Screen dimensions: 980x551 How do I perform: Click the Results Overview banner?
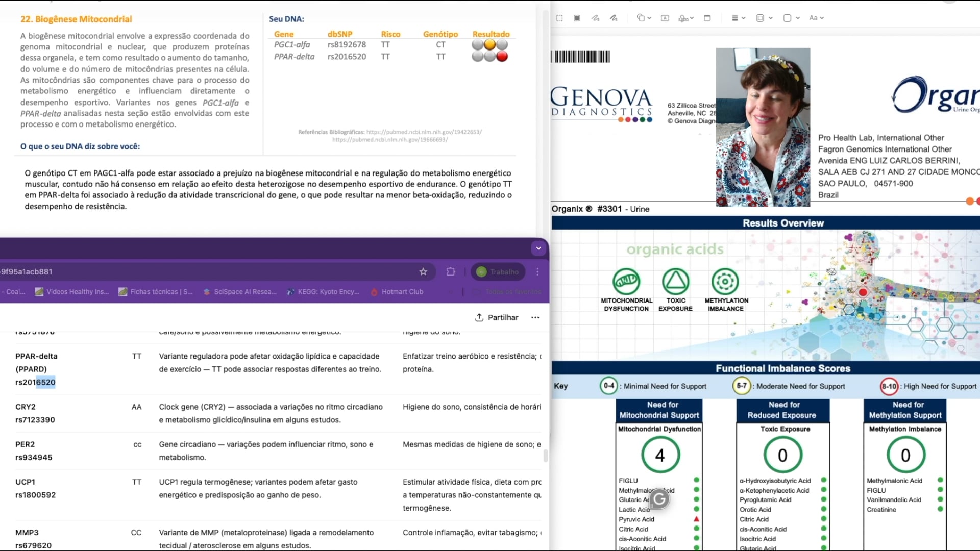[x=766, y=223]
